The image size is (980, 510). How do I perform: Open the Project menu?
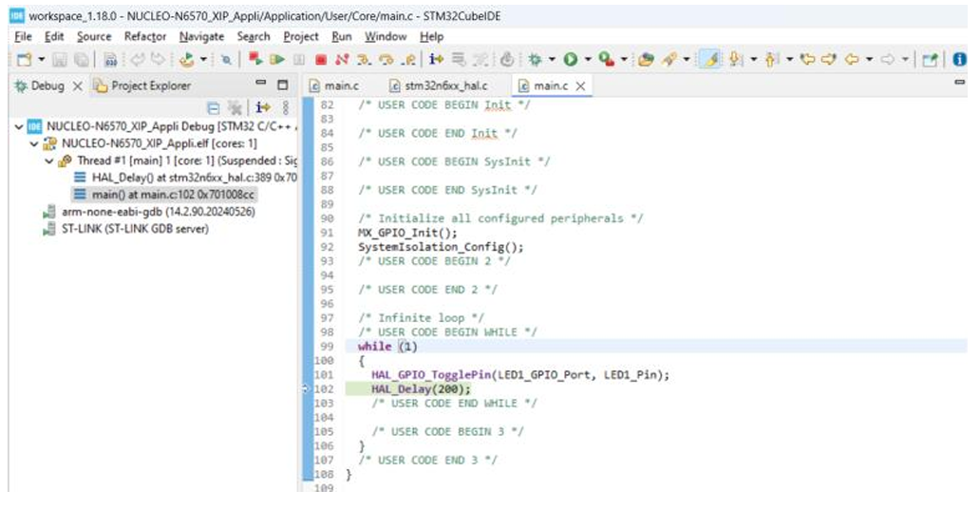(301, 36)
